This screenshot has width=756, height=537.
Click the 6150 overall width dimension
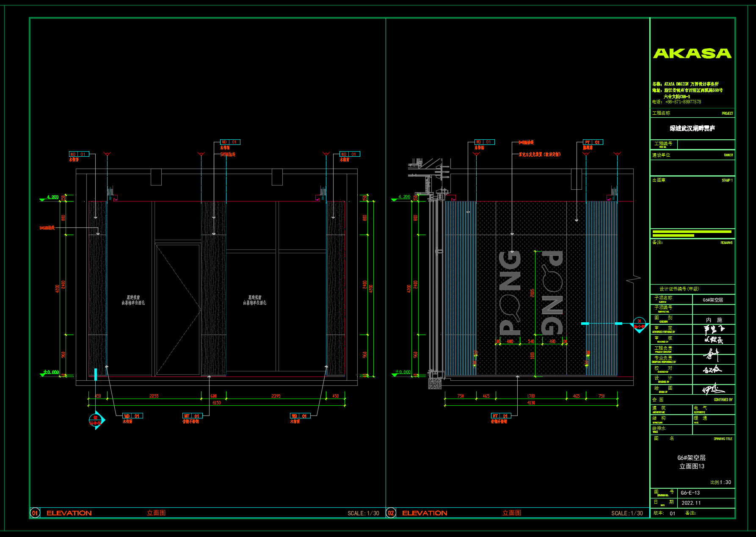point(217,403)
